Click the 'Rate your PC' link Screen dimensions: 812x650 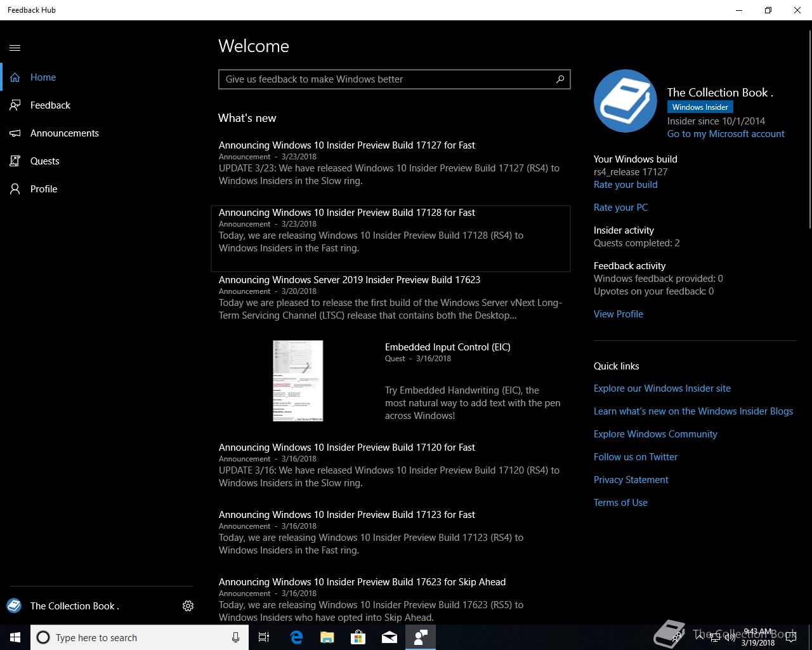coord(620,208)
